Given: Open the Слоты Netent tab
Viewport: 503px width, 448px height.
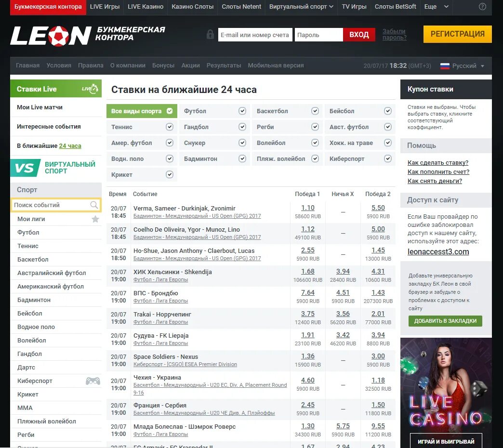Looking at the screenshot, I should pyautogui.click(x=241, y=7).
